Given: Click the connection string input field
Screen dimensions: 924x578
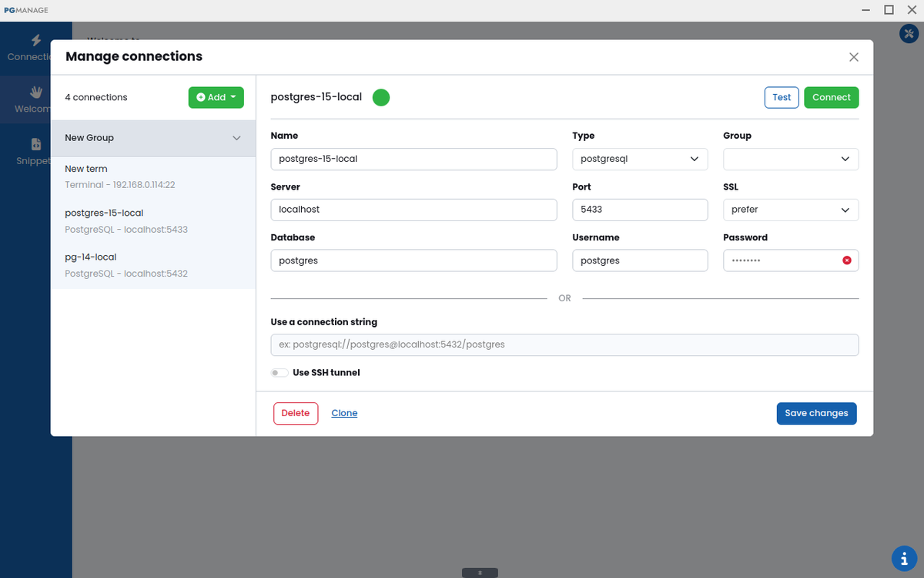Looking at the screenshot, I should (564, 344).
